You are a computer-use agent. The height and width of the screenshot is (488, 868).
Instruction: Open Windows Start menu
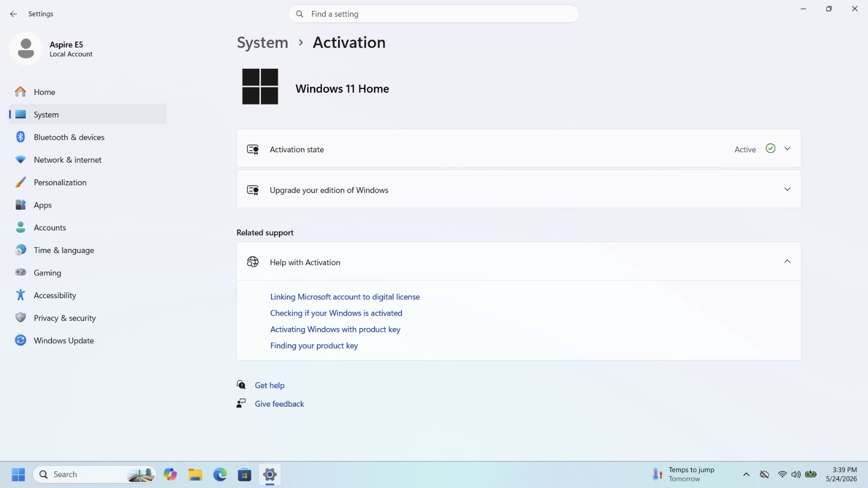18,474
